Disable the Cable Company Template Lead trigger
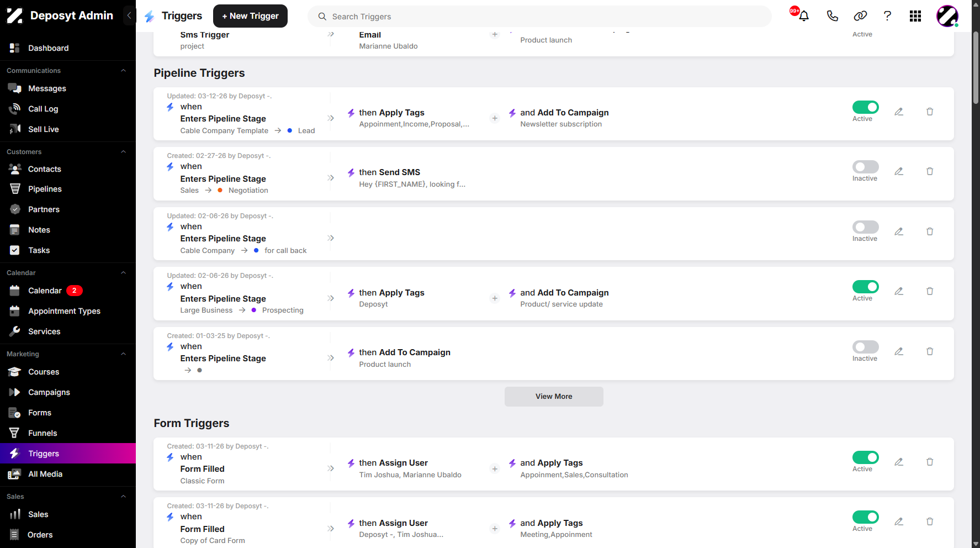Viewport: 980px width, 548px height. point(865,107)
